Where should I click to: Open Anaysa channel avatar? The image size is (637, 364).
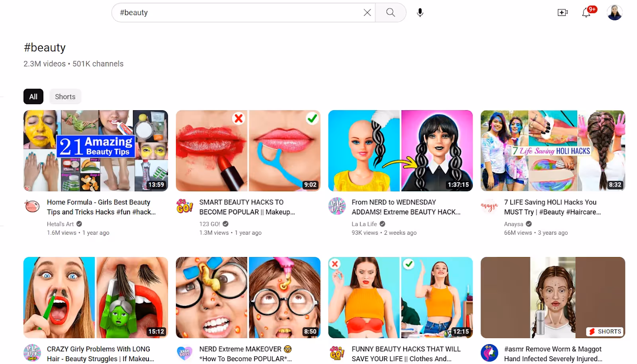490,206
